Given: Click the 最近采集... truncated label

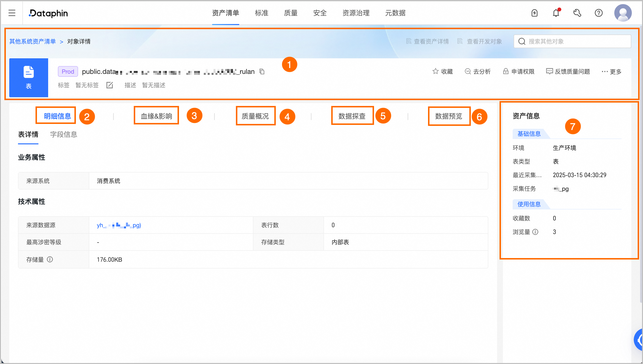Looking at the screenshot, I should tap(527, 175).
